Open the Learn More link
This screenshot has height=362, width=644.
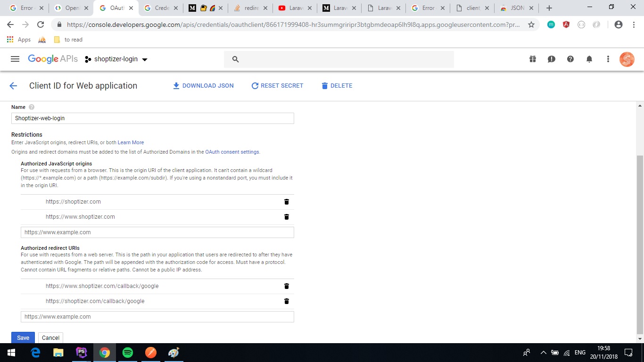pyautogui.click(x=131, y=142)
